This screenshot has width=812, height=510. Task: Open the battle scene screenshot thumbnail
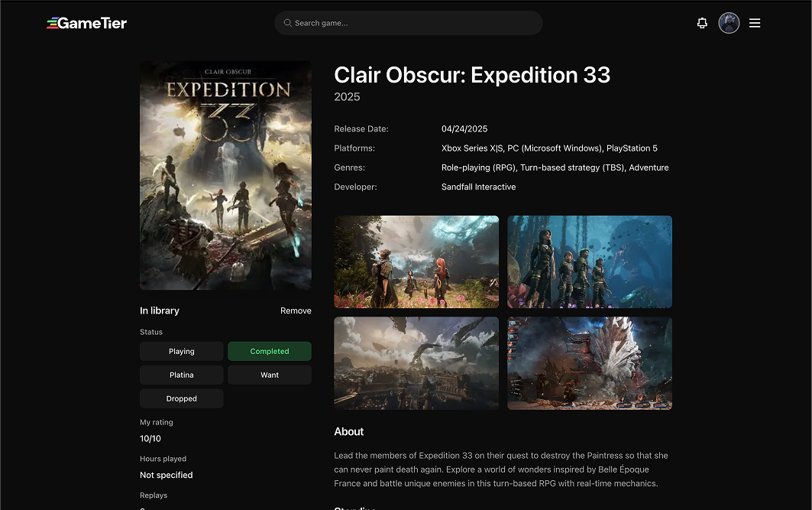coord(589,363)
